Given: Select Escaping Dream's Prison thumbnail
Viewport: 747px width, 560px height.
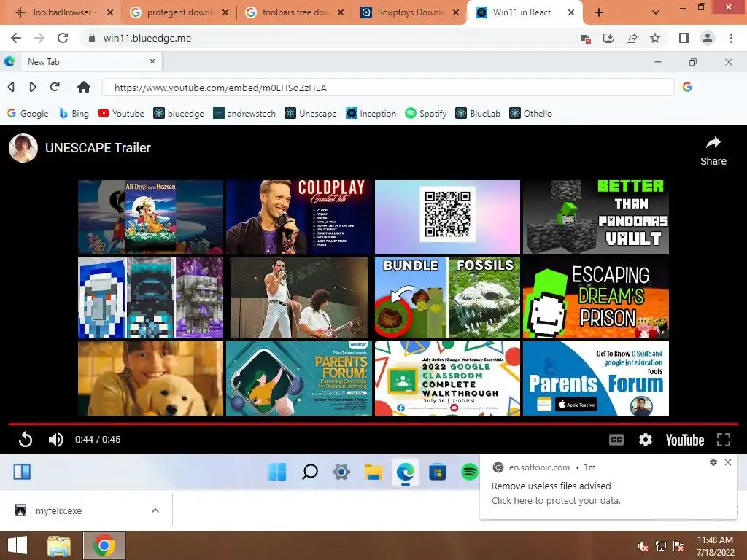Looking at the screenshot, I should pyautogui.click(x=595, y=298).
